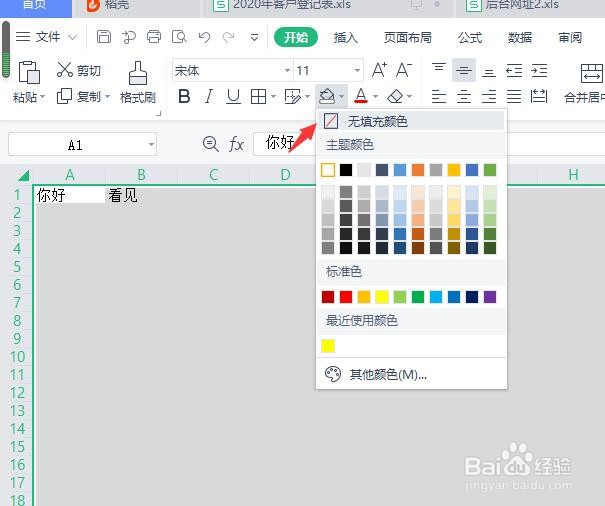
Task: Open 其他颜色(M)... more colors
Action: [411, 374]
